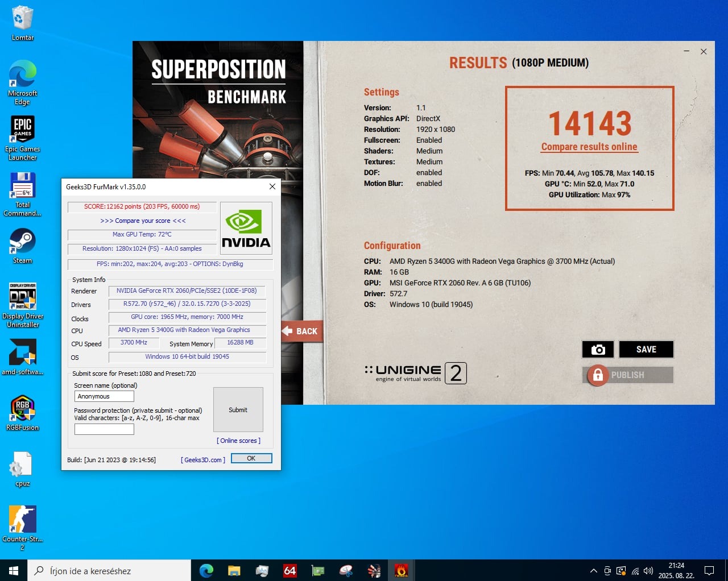Click the FurMark CPU AMD Ryzen field
Viewport: 728px width, 581px height.
(x=187, y=330)
